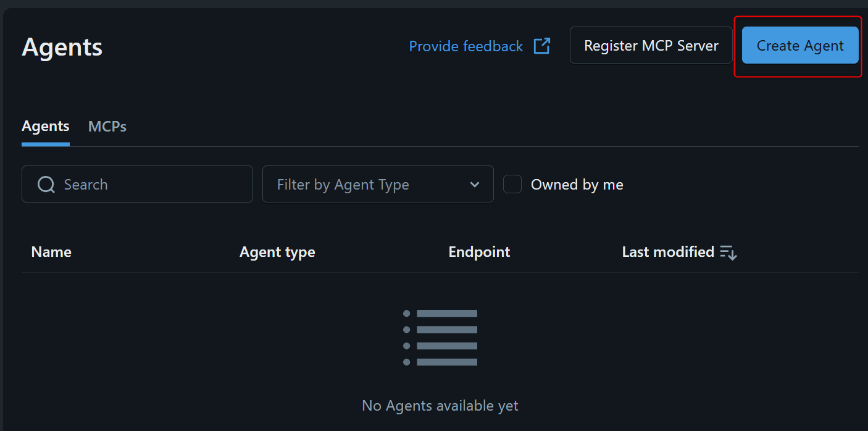This screenshot has width=868, height=431.
Task: Click the sort icon next to Last modified
Action: [x=728, y=253]
